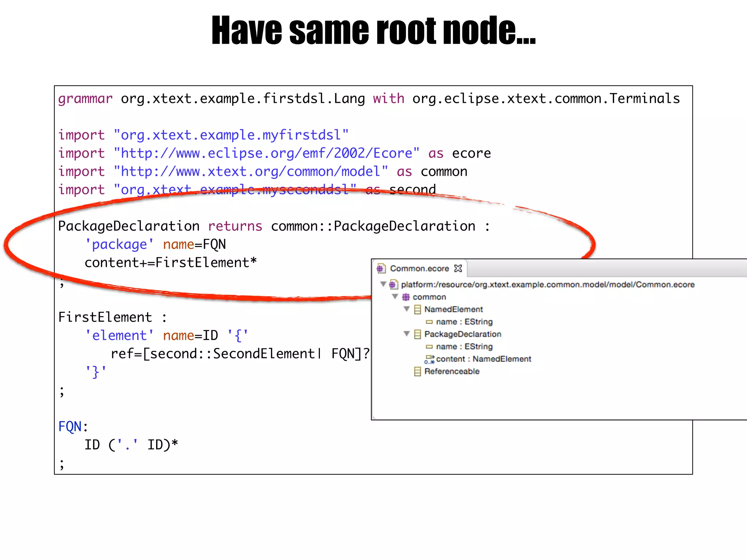Click the FQN rule name in grammar
The height and width of the screenshot is (560, 747).
[70, 427]
